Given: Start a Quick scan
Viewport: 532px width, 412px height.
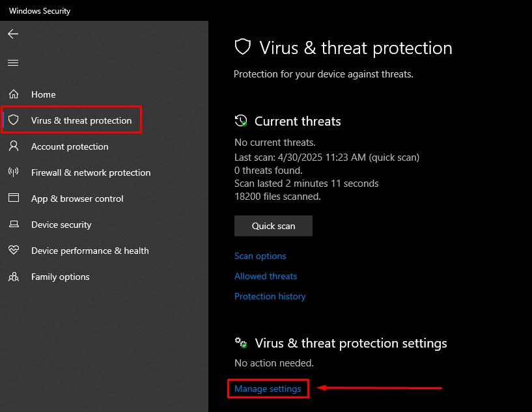Looking at the screenshot, I should coord(273,226).
